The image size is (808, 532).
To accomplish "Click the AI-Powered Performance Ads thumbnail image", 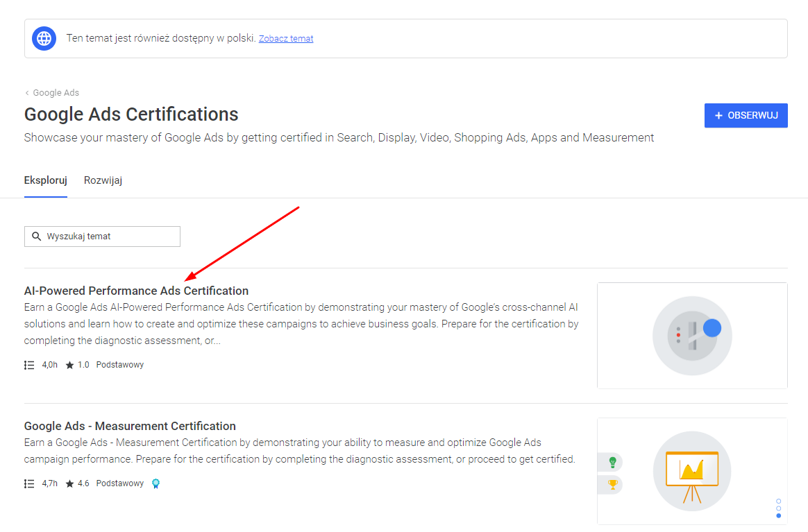I will point(692,335).
